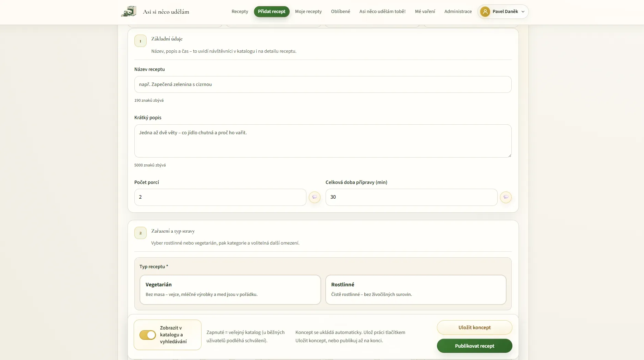
Task: Focus the Krátký popis text area
Action: (x=323, y=141)
